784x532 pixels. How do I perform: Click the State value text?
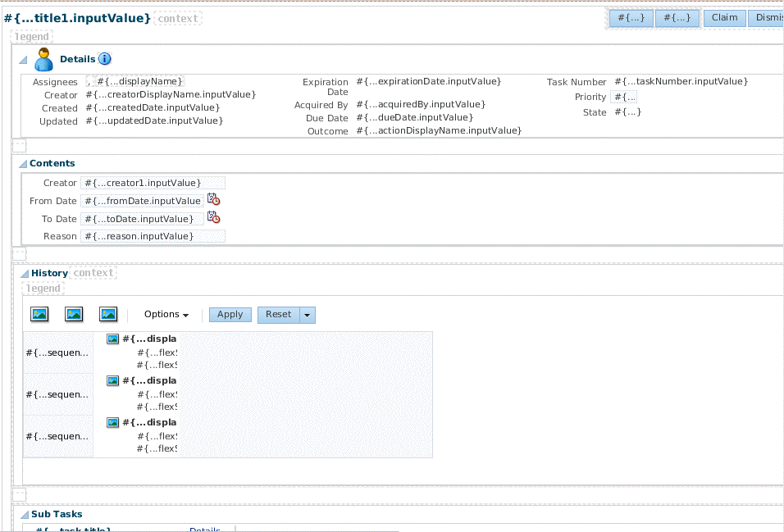coord(627,112)
